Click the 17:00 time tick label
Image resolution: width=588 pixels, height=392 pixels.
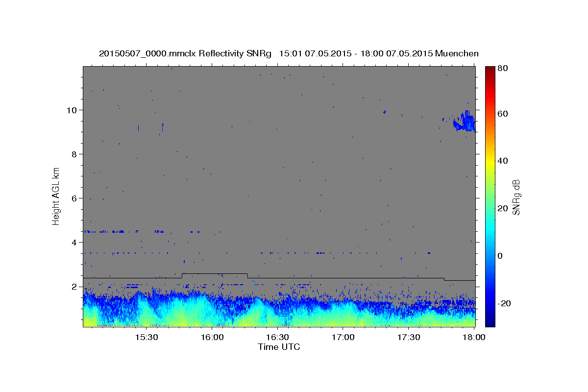[x=343, y=337]
